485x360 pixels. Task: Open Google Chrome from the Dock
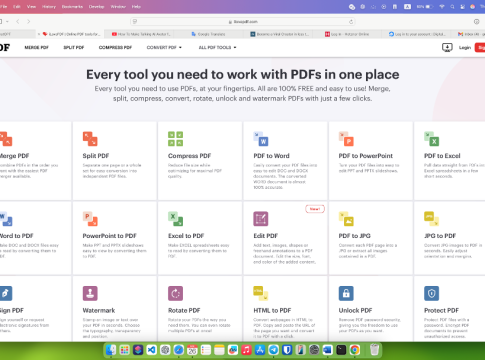(x=355, y=350)
